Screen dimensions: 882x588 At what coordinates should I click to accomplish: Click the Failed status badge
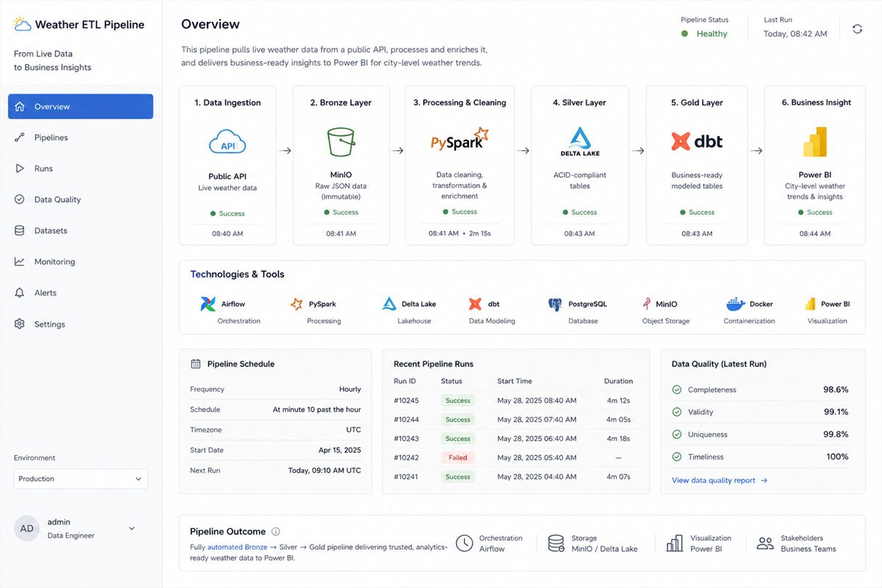pos(458,457)
